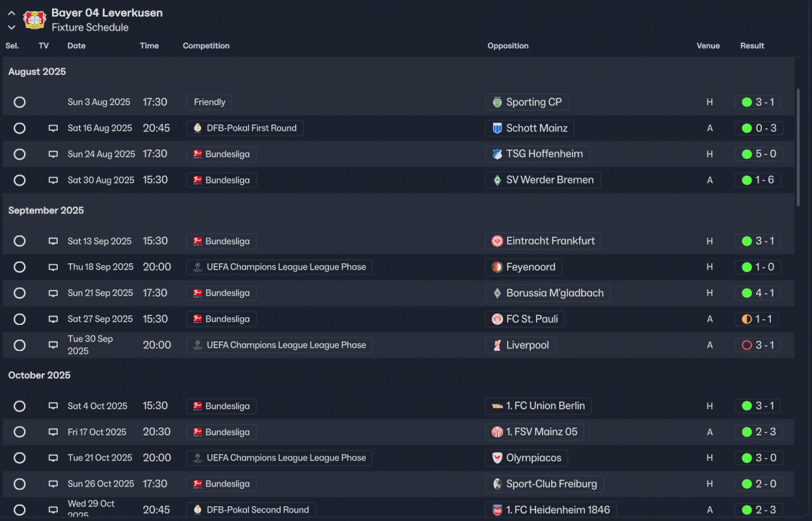Click the date 'Fri 17 Oct 2025'

tap(97, 432)
